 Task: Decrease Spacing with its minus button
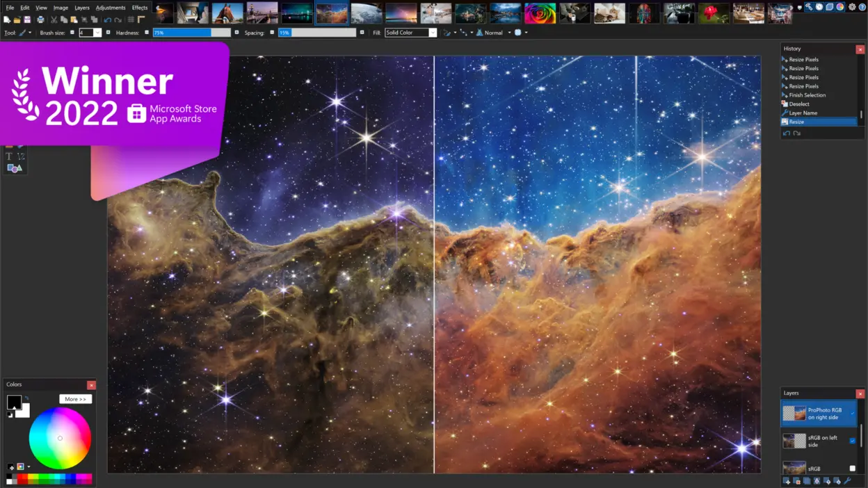(272, 33)
